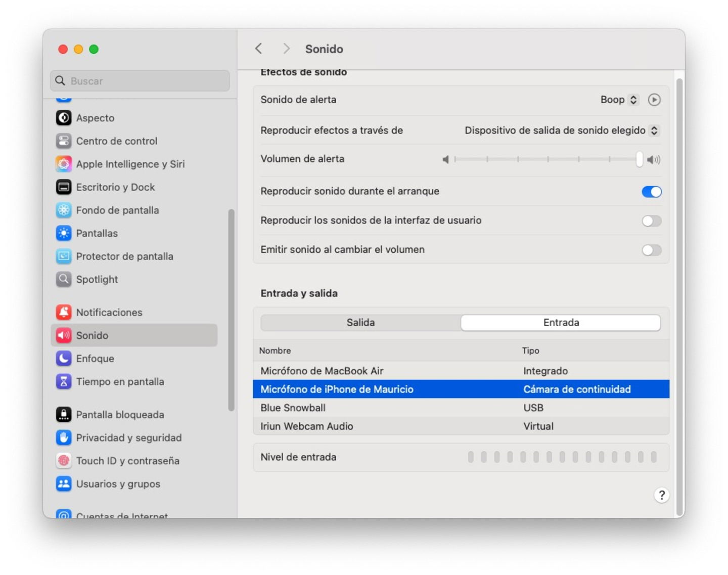
Task: Select the Escritorio y Dock icon
Action: [x=64, y=187]
